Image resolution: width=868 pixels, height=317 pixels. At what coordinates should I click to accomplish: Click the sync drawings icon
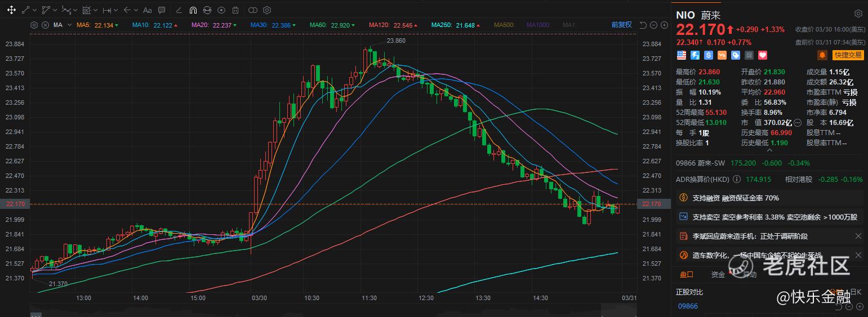tap(207, 10)
